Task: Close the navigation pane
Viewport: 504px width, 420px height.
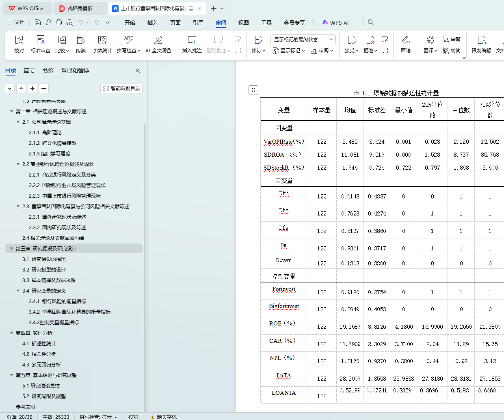Action: click(x=138, y=71)
